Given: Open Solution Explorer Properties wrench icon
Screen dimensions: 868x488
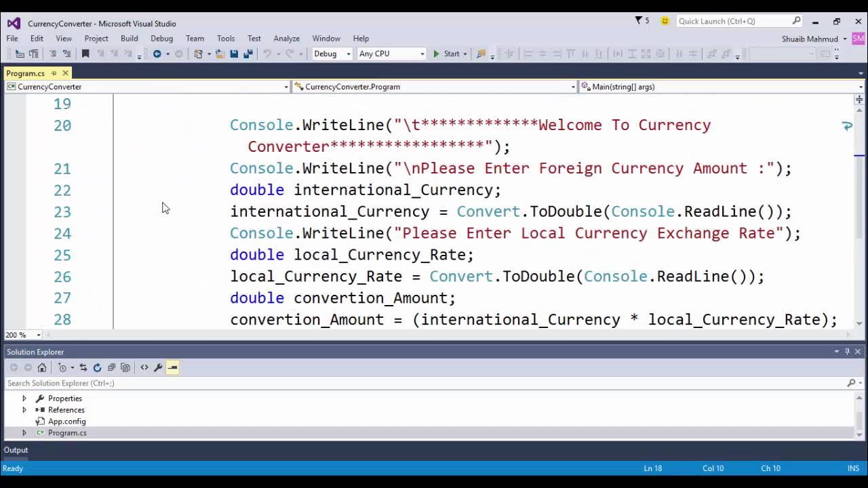Looking at the screenshot, I should (x=157, y=367).
